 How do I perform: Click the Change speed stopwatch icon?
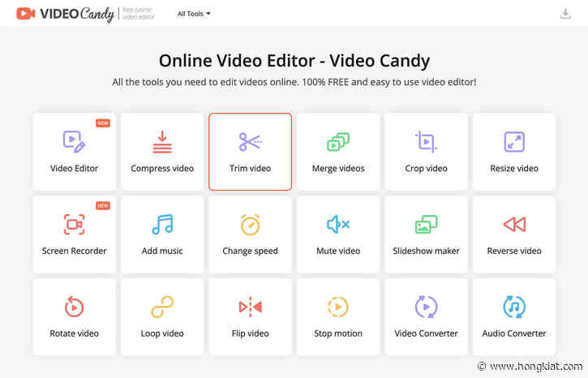pos(250,224)
